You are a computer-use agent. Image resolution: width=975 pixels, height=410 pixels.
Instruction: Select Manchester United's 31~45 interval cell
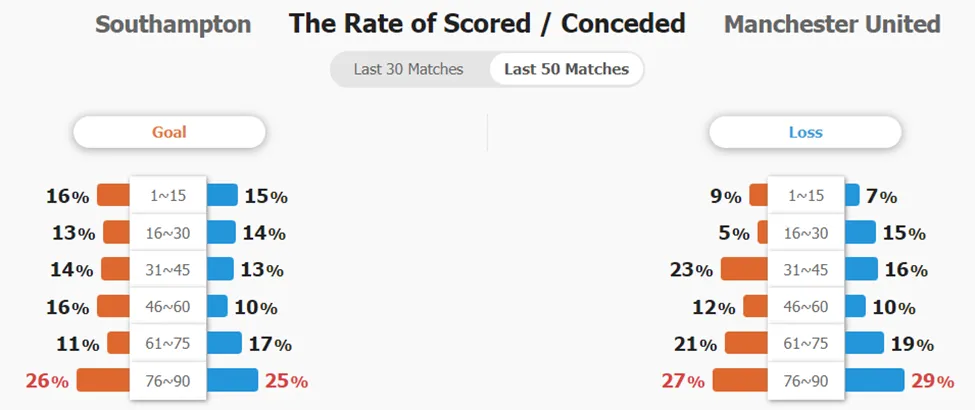(x=806, y=269)
